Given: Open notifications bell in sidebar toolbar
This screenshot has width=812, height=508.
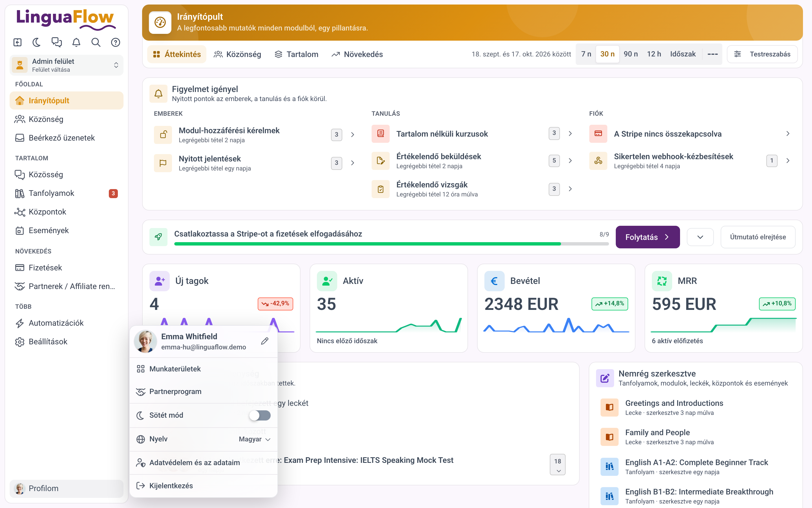Looking at the screenshot, I should (76, 42).
